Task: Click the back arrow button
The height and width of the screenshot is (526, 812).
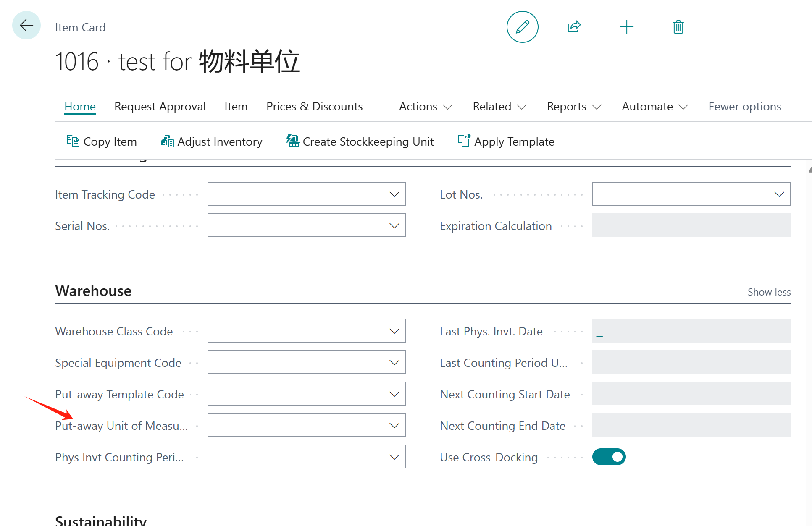Action: click(x=26, y=26)
